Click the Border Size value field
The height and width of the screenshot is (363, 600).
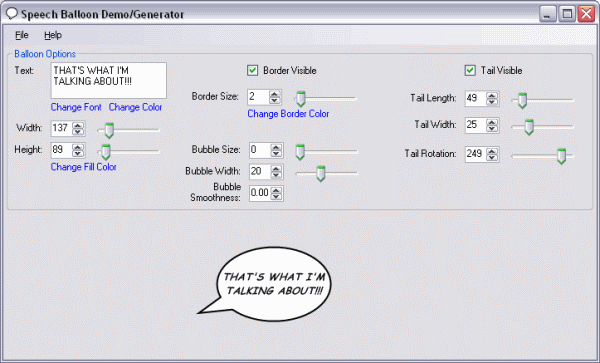point(258,97)
